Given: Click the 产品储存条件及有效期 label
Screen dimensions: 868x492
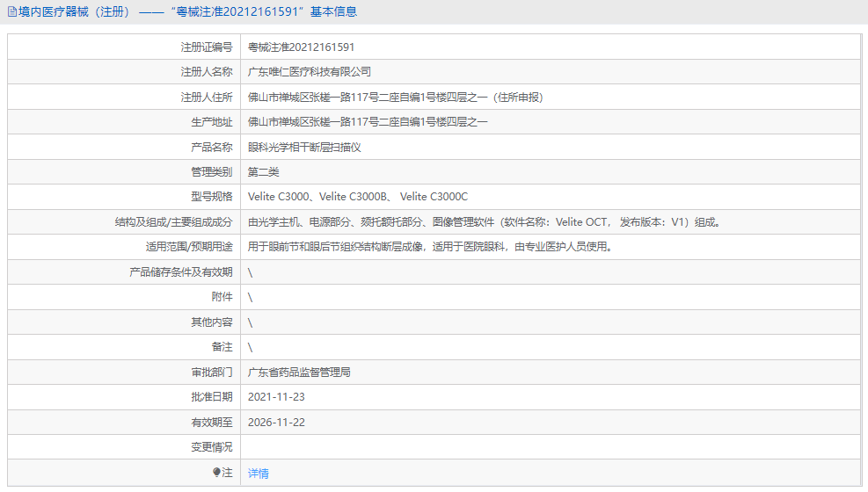Looking at the screenshot, I should (181, 272).
